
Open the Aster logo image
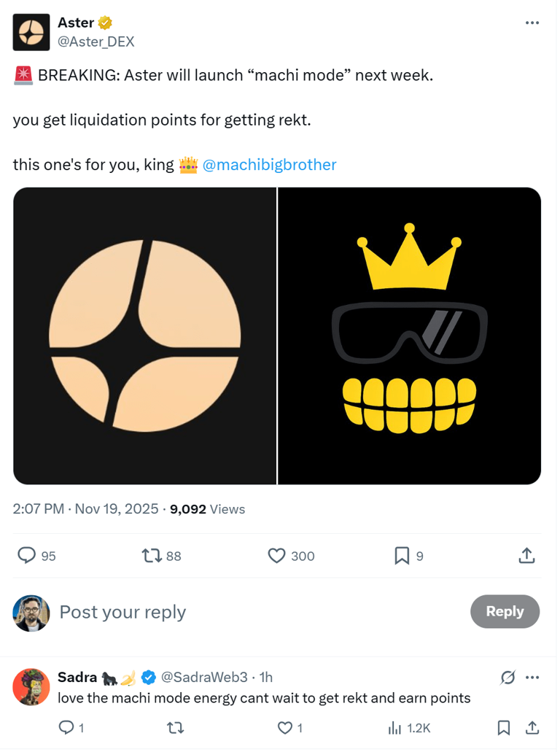pyautogui.click(x=144, y=336)
